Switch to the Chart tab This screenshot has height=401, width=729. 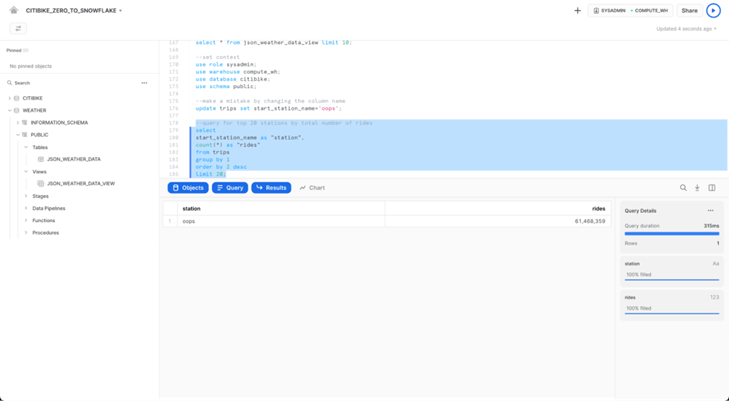(x=312, y=188)
